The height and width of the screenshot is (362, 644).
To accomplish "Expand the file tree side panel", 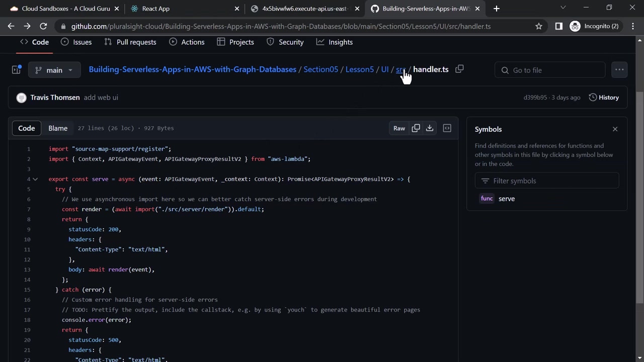I will pos(16,70).
